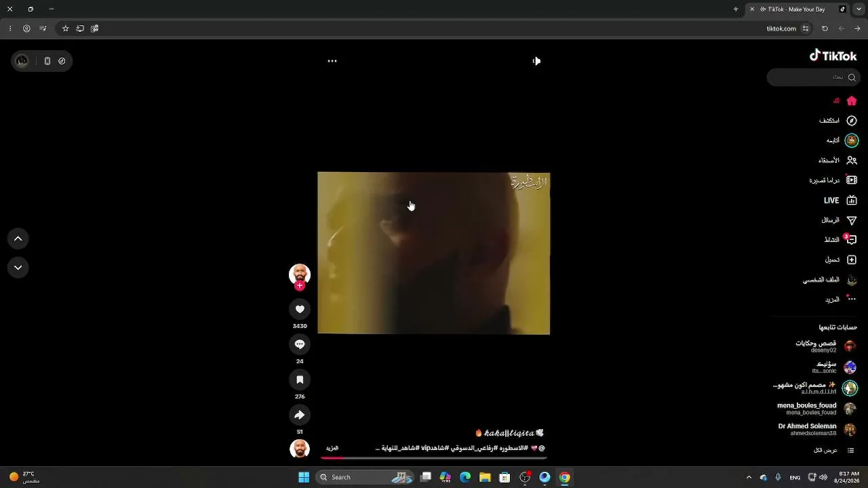Click the TikTok browser tab
The width and height of the screenshot is (868, 488).
[x=797, y=9]
